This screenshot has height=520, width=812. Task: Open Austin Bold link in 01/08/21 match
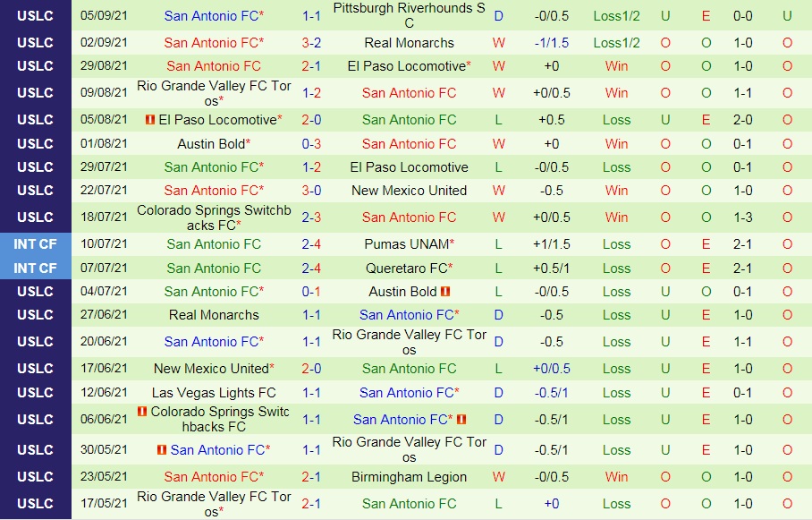(211, 144)
